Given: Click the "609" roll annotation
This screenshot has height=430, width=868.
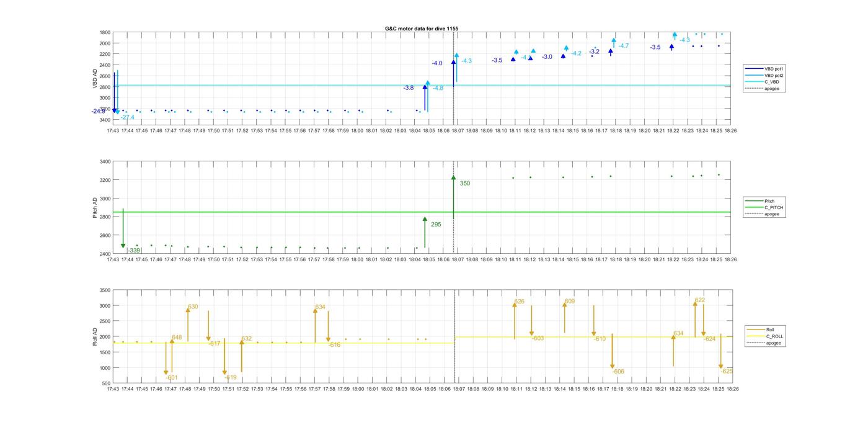Looking at the screenshot, I should pyautogui.click(x=569, y=302).
